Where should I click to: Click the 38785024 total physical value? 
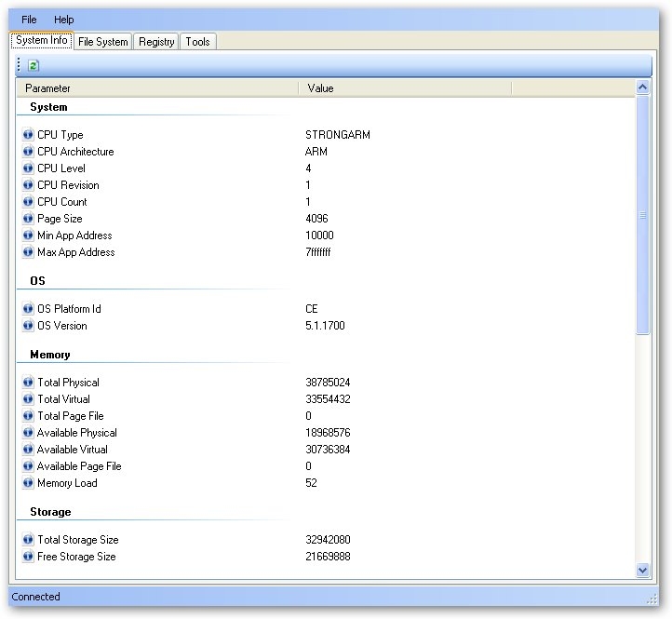click(x=328, y=382)
